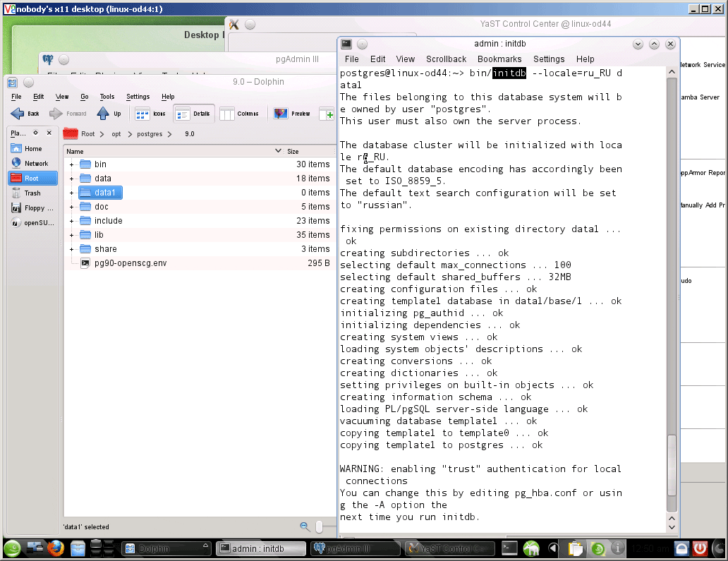Click the green plus split-view icon in Dolphin

(327, 114)
